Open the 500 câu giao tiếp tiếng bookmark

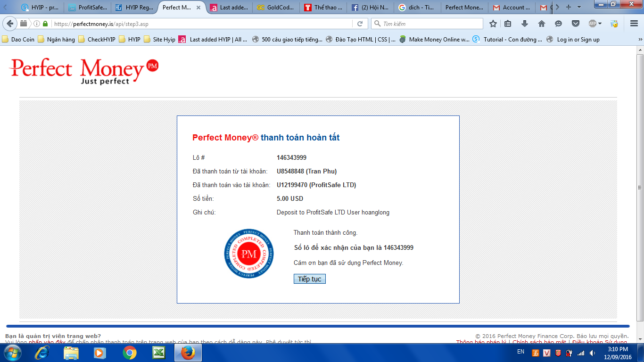pyautogui.click(x=287, y=40)
